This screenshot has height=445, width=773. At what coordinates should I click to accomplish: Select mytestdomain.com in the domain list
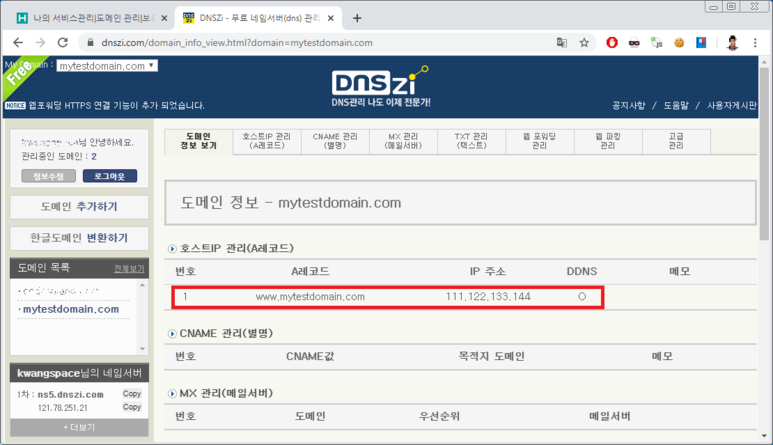[71, 309]
